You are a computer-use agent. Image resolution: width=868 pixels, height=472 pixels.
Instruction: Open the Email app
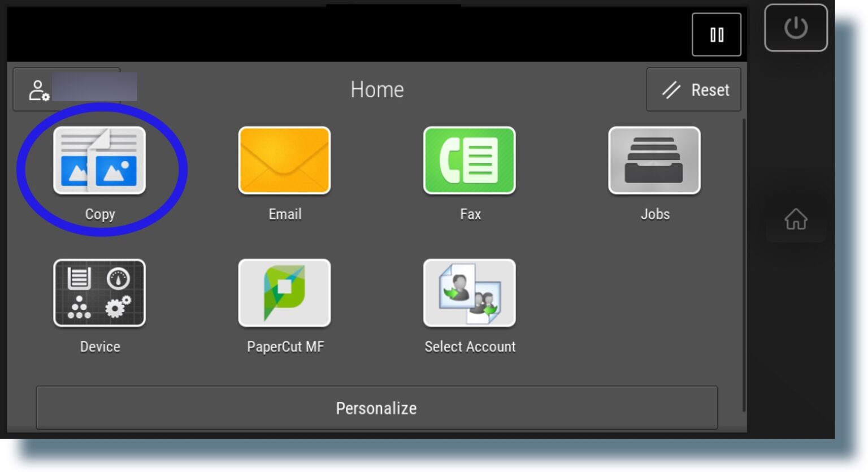284,161
